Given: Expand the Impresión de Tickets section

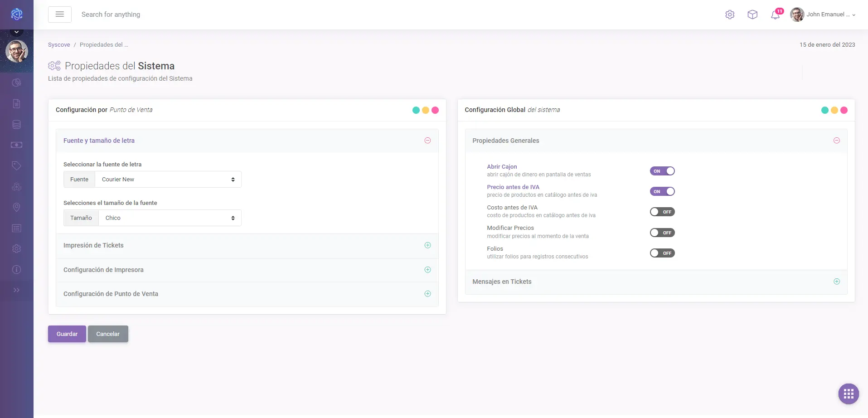Looking at the screenshot, I should [427, 245].
